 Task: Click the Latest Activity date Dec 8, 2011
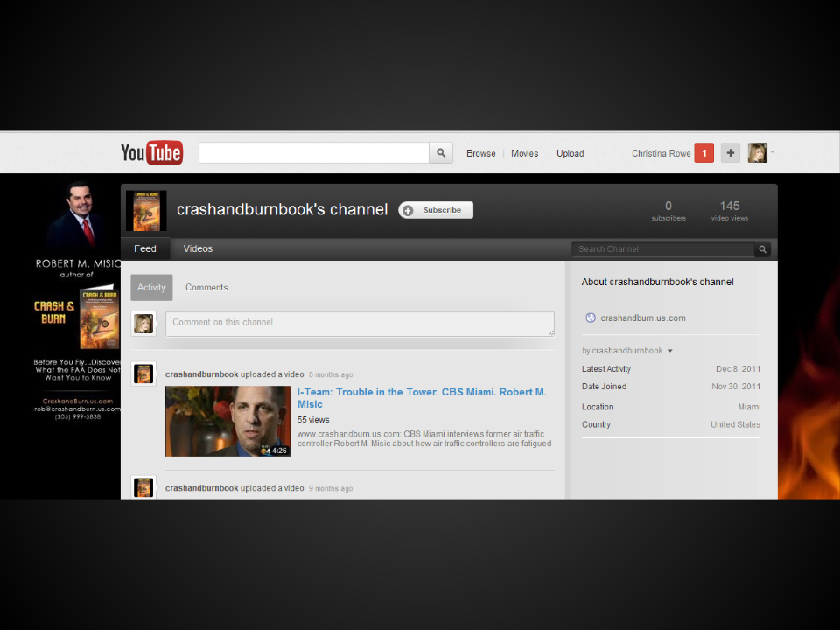(x=738, y=368)
